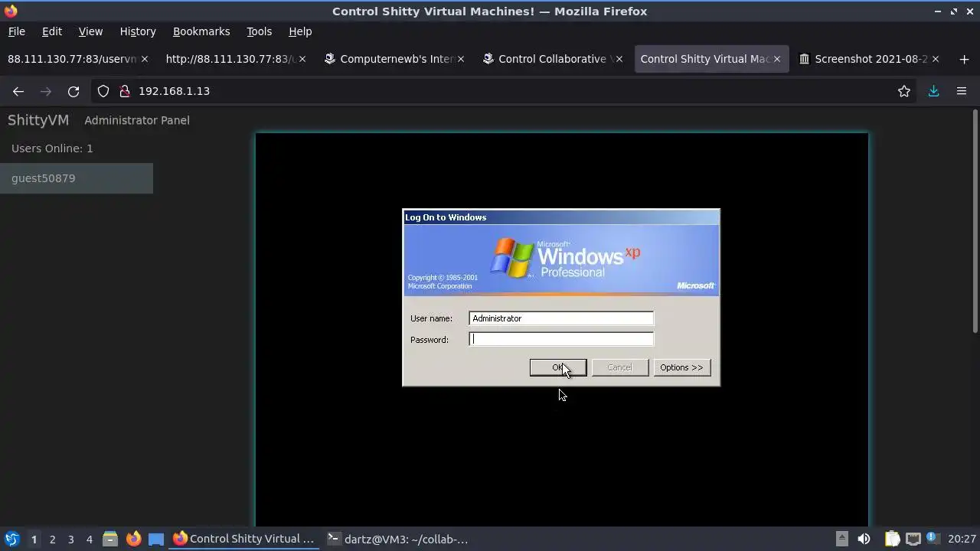Open the Help menu
Image resolution: width=980 pixels, height=551 pixels.
[300, 31]
